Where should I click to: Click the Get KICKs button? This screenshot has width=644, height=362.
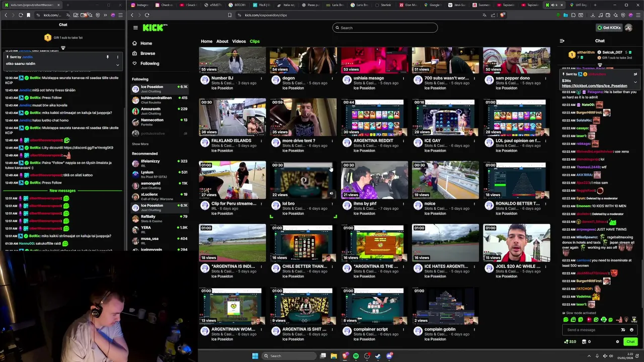608,28
